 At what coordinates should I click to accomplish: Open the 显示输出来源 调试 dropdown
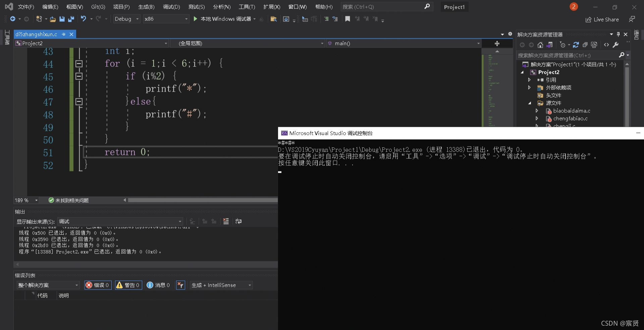(x=120, y=221)
